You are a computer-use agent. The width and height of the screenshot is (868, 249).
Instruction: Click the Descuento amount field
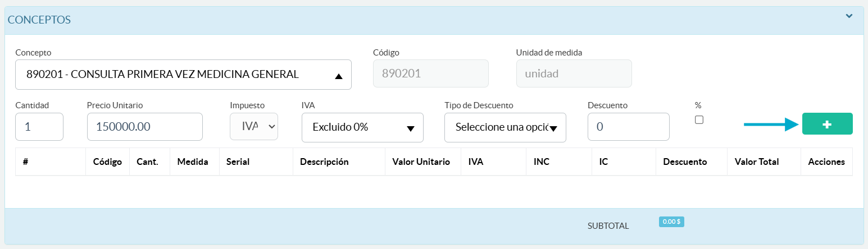[628, 127]
